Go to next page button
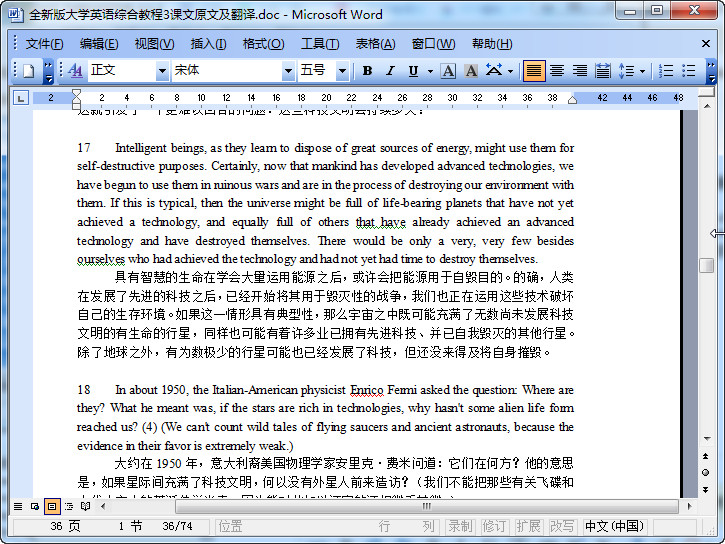Image resolution: width=725 pixels, height=544 pixels. pyautogui.click(x=706, y=489)
